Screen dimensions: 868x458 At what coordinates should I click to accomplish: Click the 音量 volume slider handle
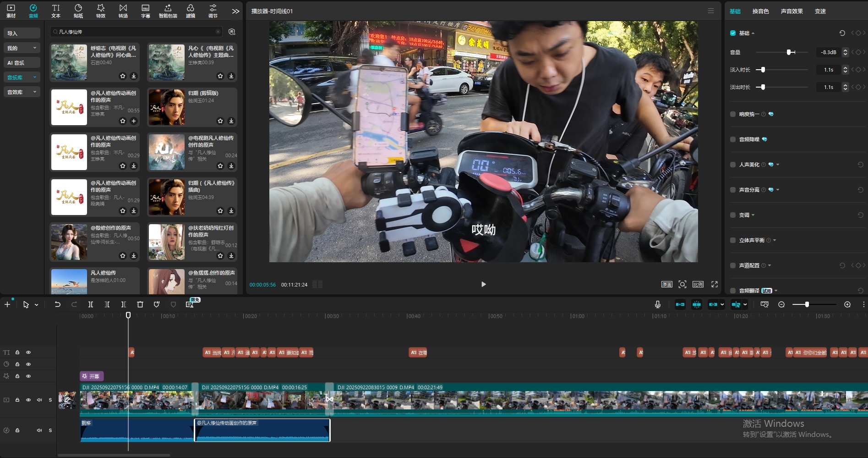point(789,52)
